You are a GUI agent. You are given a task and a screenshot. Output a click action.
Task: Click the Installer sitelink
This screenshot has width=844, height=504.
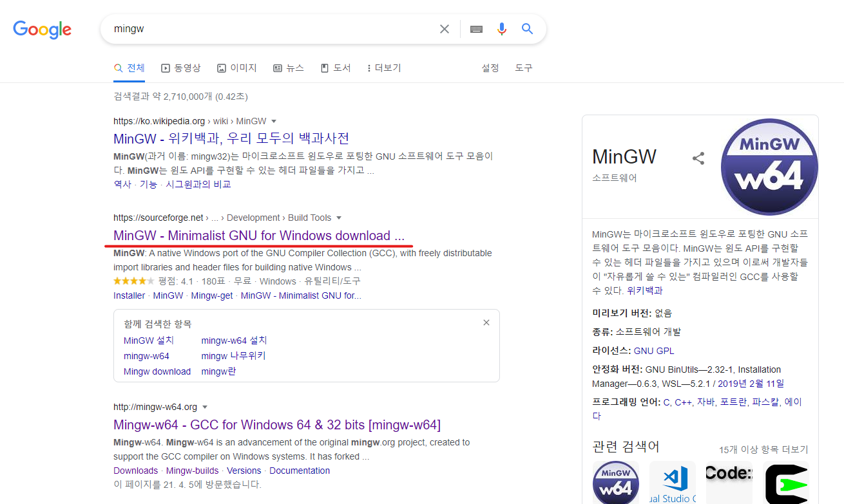click(x=129, y=295)
